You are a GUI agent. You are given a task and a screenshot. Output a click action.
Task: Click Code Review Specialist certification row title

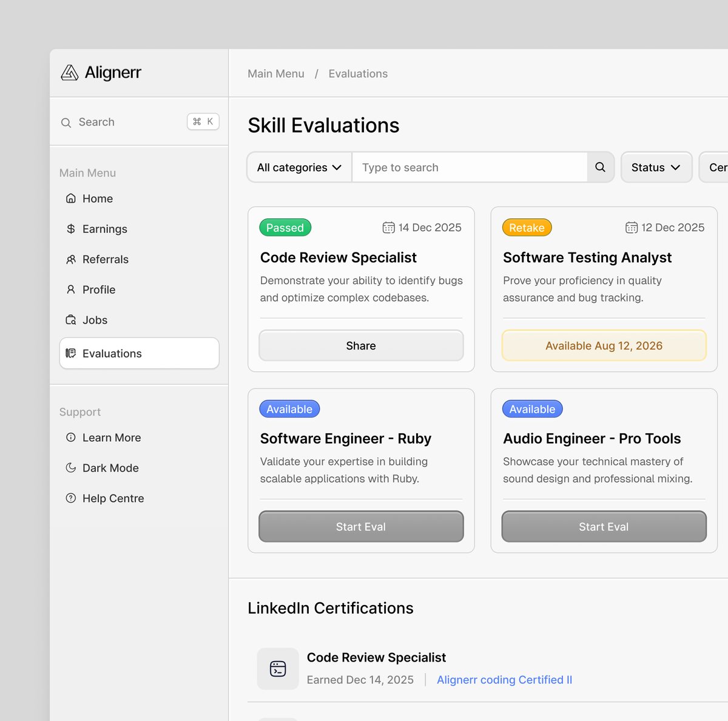pos(376,657)
